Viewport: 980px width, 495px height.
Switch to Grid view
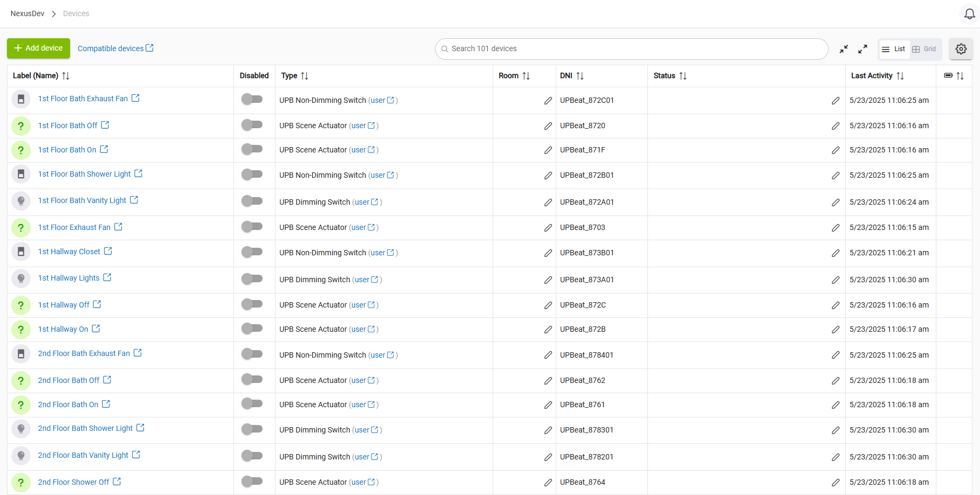coord(924,49)
